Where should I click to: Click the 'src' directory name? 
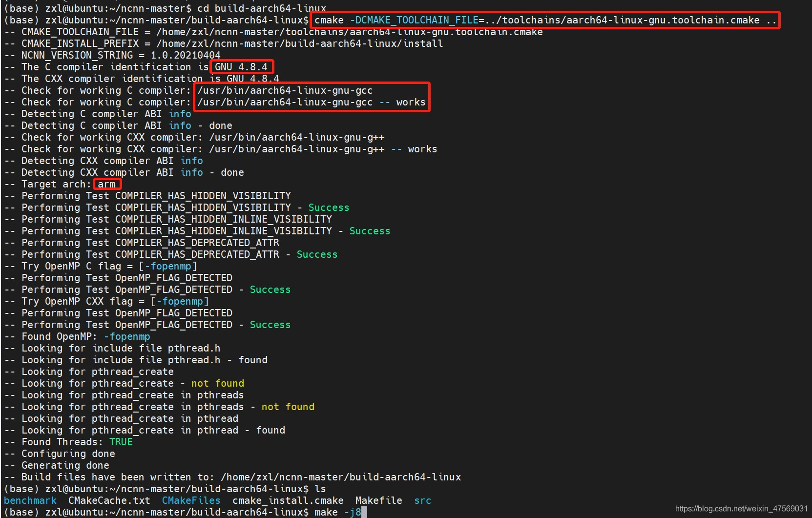click(x=423, y=500)
